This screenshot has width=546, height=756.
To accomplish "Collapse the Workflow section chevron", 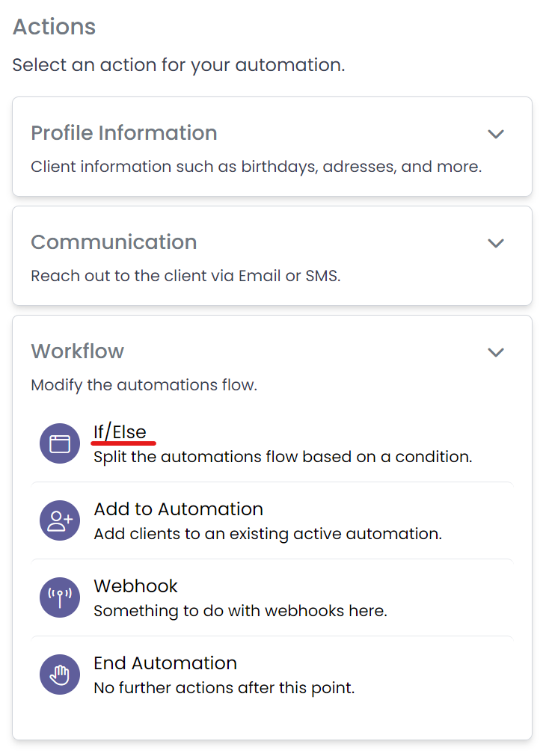I will [496, 352].
